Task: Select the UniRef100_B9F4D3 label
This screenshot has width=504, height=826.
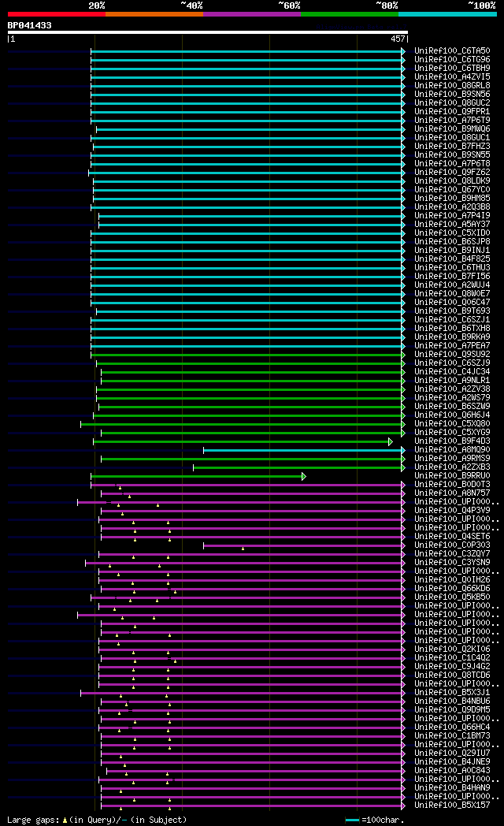Action: [452, 441]
